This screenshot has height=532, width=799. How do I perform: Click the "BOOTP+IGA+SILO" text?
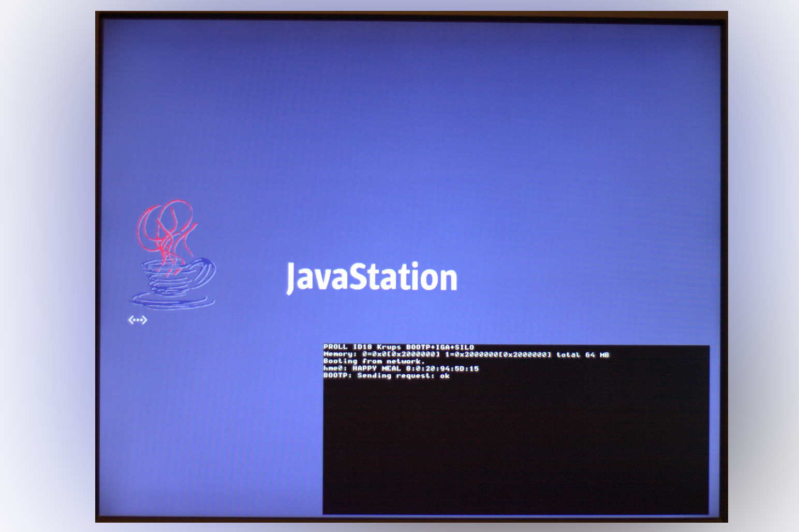tap(440, 347)
